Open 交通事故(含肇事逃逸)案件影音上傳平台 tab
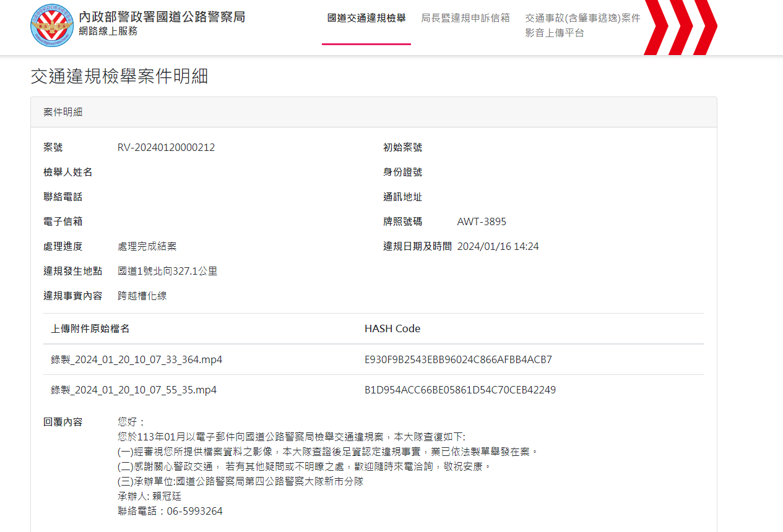This screenshot has height=532, width=783. (x=582, y=25)
